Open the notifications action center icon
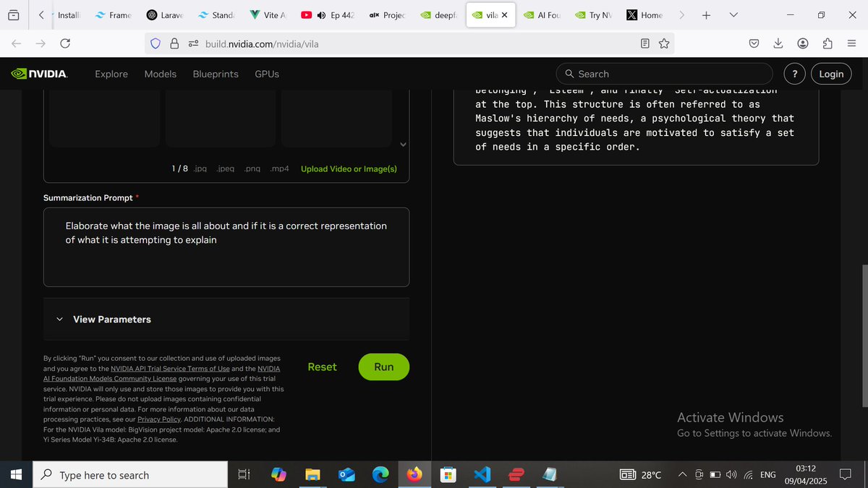 coord(845,475)
